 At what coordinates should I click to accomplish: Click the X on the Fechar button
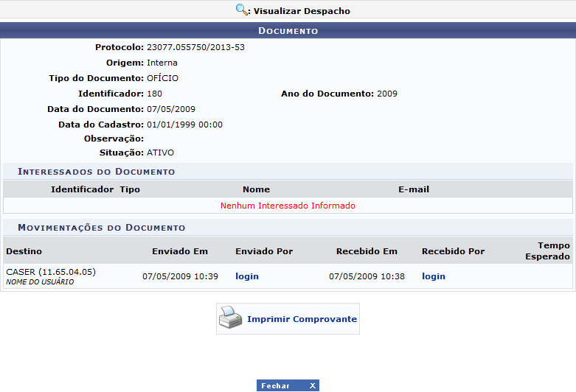coord(312,386)
